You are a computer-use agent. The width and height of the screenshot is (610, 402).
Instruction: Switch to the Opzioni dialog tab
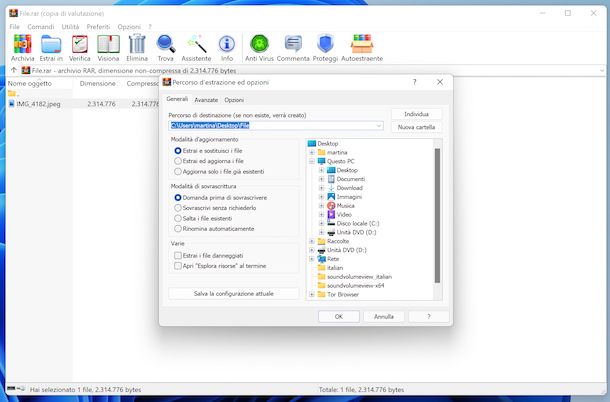pyautogui.click(x=234, y=100)
